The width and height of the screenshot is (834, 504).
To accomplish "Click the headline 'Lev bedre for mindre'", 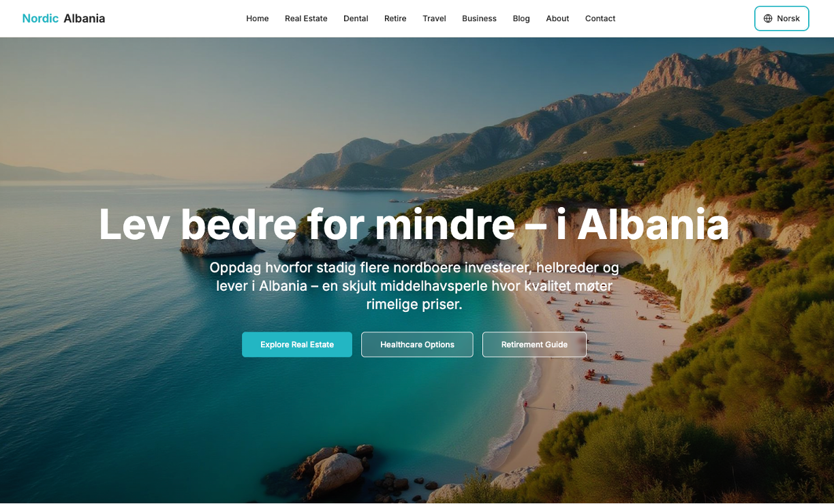I will (x=307, y=224).
